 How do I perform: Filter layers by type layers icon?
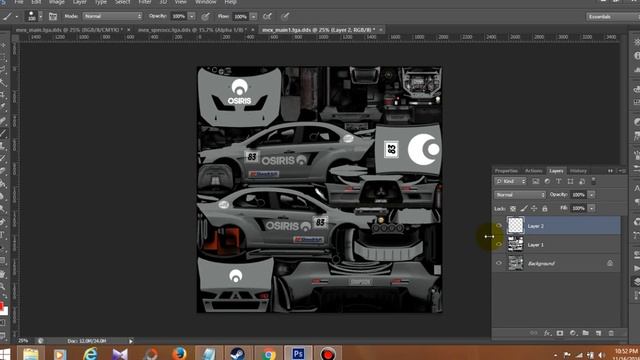558,181
